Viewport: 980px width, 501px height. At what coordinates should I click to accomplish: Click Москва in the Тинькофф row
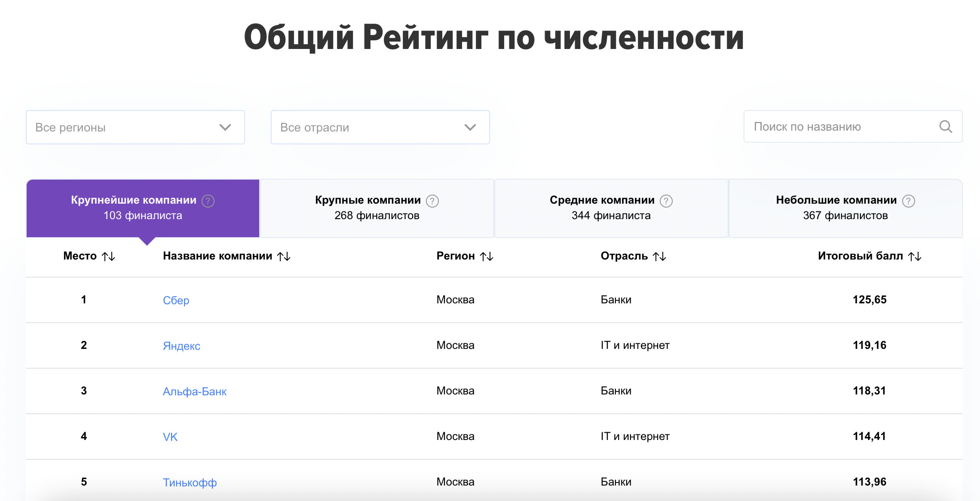click(455, 482)
